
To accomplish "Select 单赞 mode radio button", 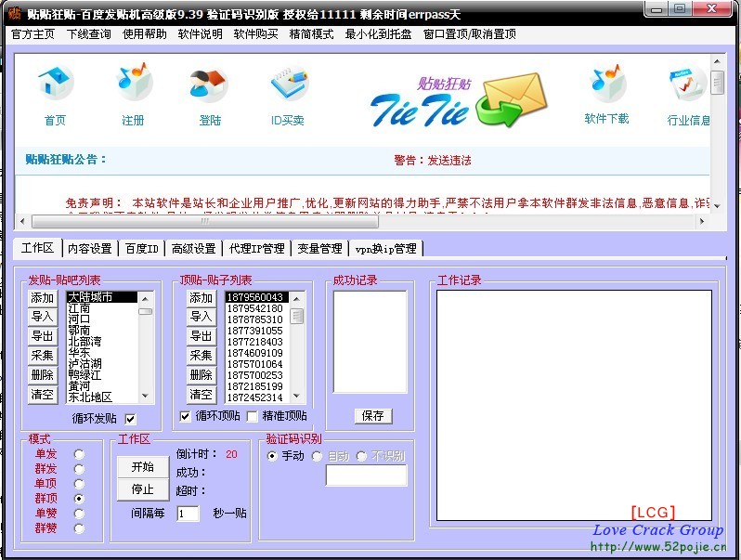I will tap(79, 514).
